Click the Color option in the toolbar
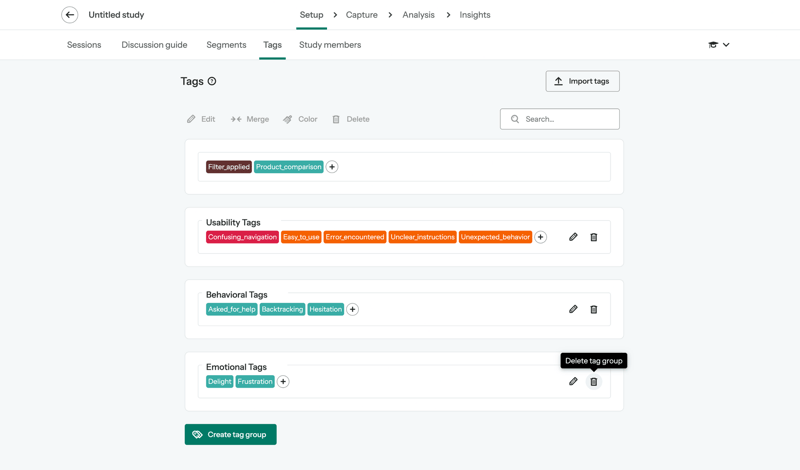 pyautogui.click(x=300, y=119)
